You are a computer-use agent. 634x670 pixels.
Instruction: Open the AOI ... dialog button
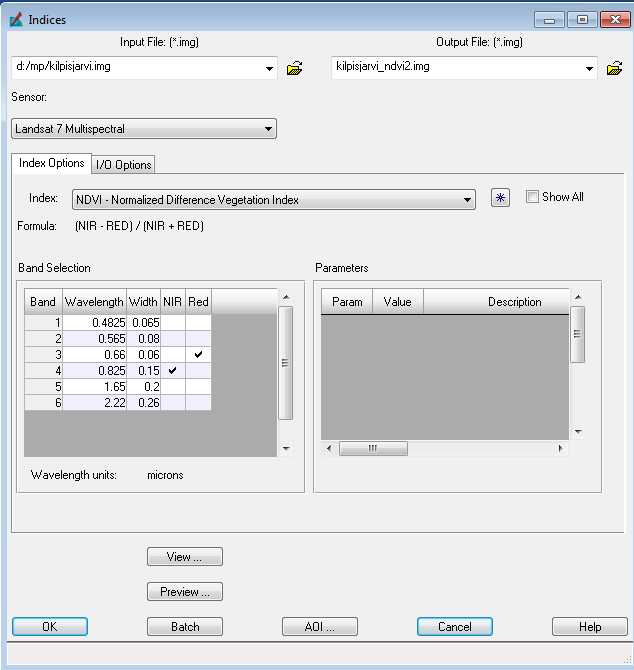pyautogui.click(x=320, y=626)
